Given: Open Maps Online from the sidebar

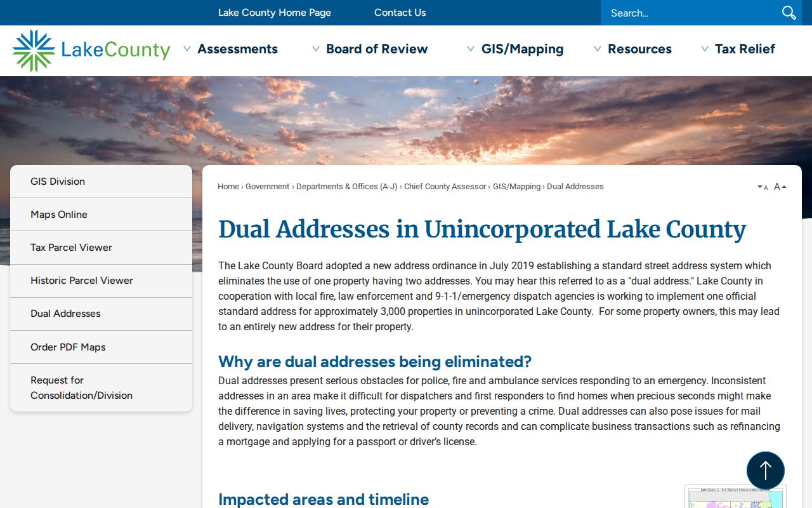Looking at the screenshot, I should tap(101, 215).
